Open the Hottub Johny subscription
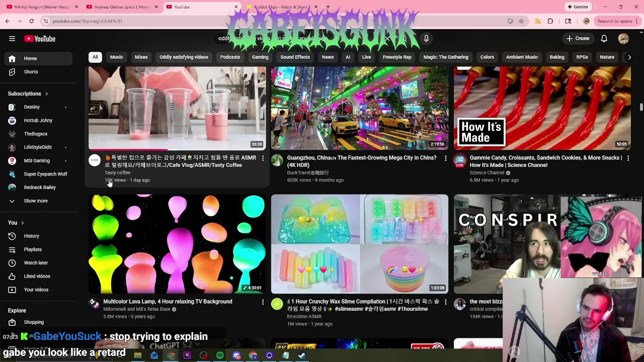The width and height of the screenshot is (644, 362). tap(38, 121)
